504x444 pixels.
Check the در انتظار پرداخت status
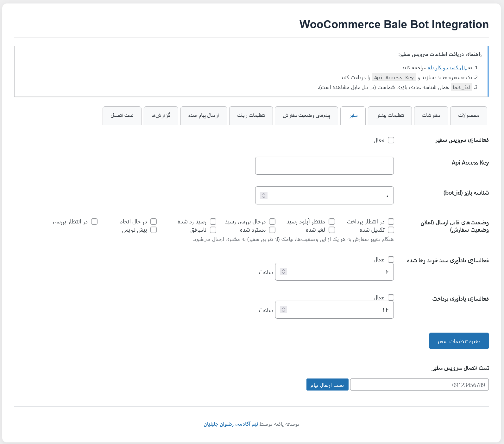pyautogui.click(x=391, y=222)
